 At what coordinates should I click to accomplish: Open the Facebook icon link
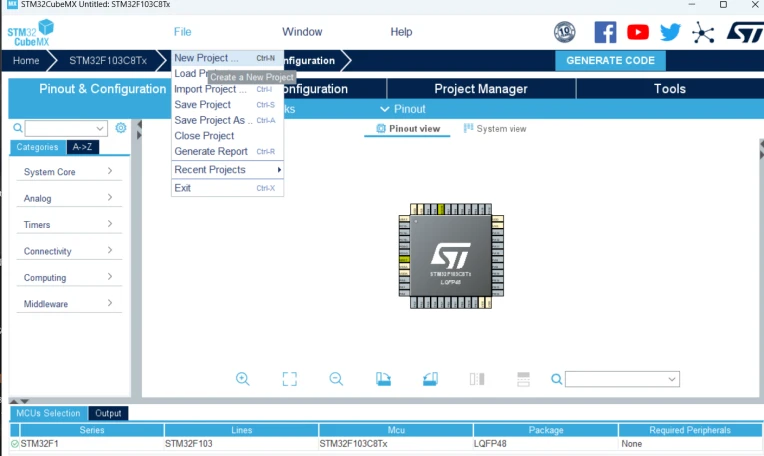tap(605, 33)
